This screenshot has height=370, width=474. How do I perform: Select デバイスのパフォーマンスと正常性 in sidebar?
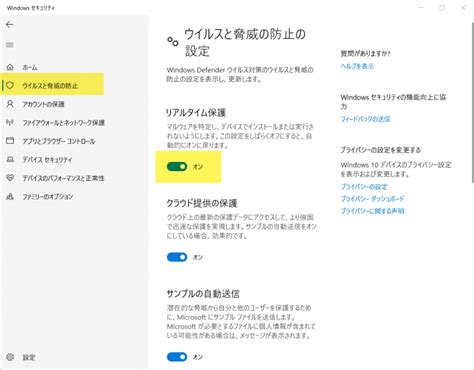63,178
